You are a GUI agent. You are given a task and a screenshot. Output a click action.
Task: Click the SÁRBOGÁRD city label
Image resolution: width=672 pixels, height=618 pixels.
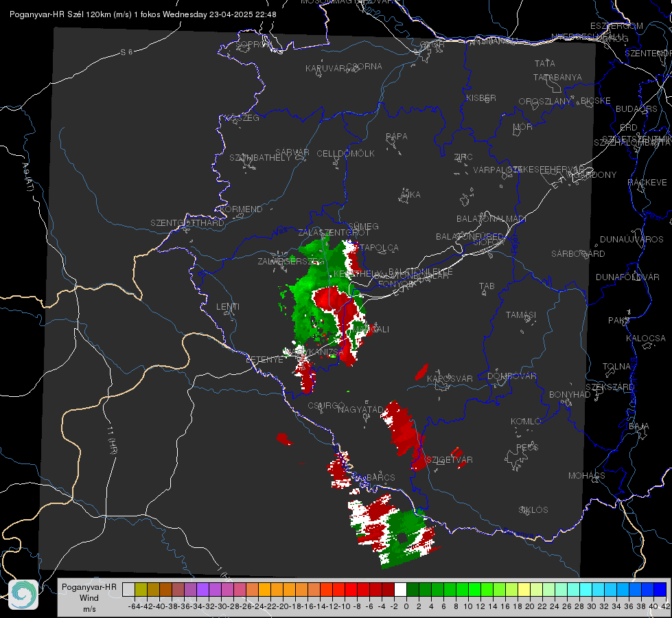tap(578, 254)
